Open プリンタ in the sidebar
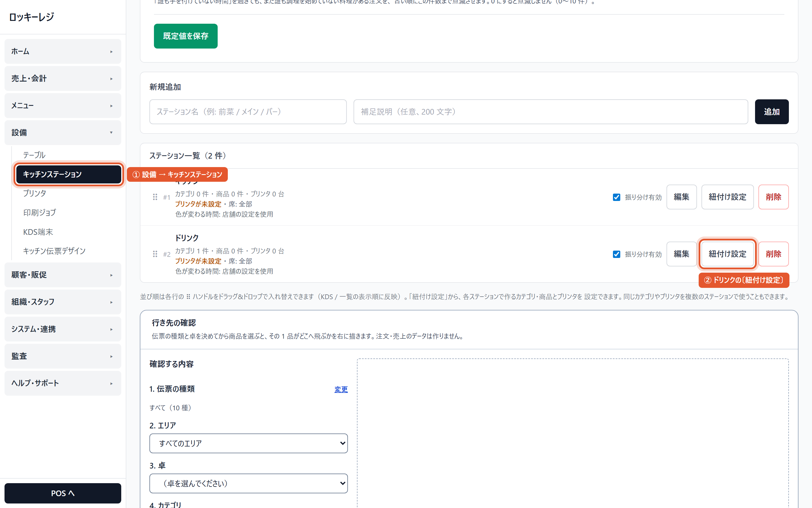The height and width of the screenshot is (508, 812). 69,194
